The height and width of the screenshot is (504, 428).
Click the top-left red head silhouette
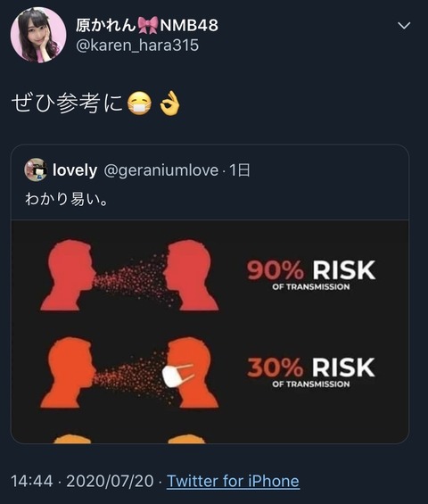point(68,275)
